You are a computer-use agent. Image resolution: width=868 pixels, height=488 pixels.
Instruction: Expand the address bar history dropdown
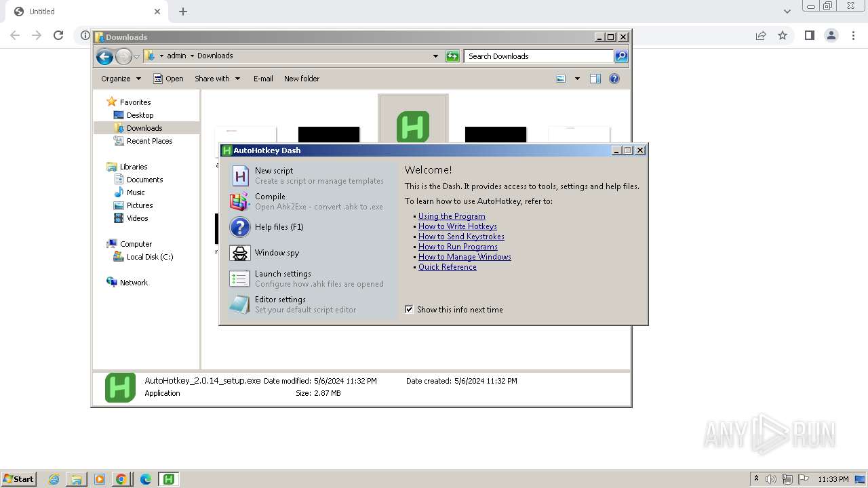[x=435, y=56]
